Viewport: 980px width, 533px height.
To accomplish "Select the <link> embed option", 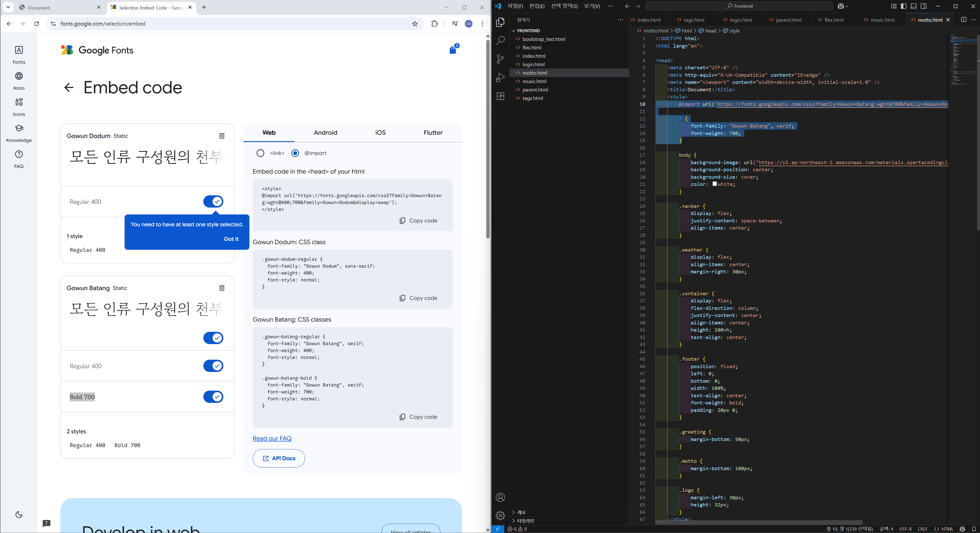I will (x=260, y=153).
